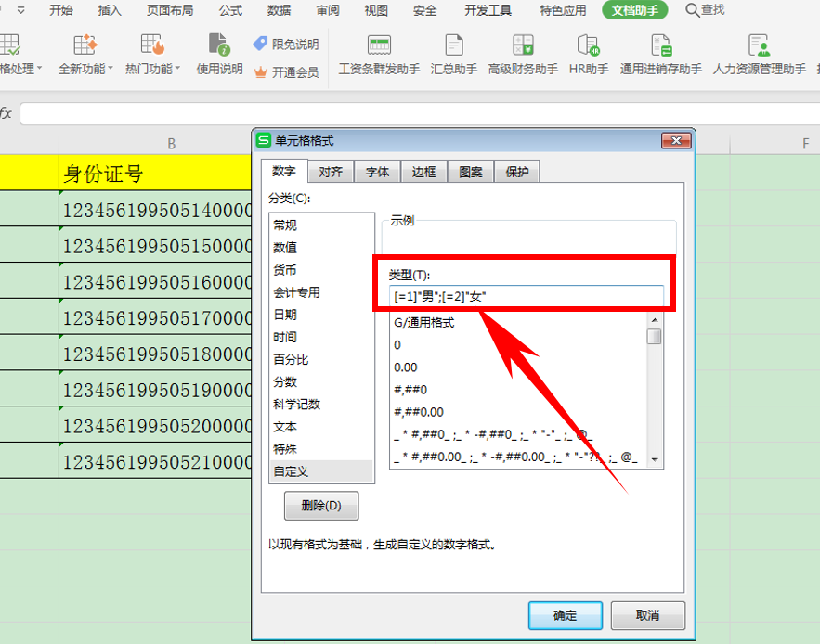The height and width of the screenshot is (644, 820).
Task: Switch to the 对齐 dialog tab
Action: 331,172
